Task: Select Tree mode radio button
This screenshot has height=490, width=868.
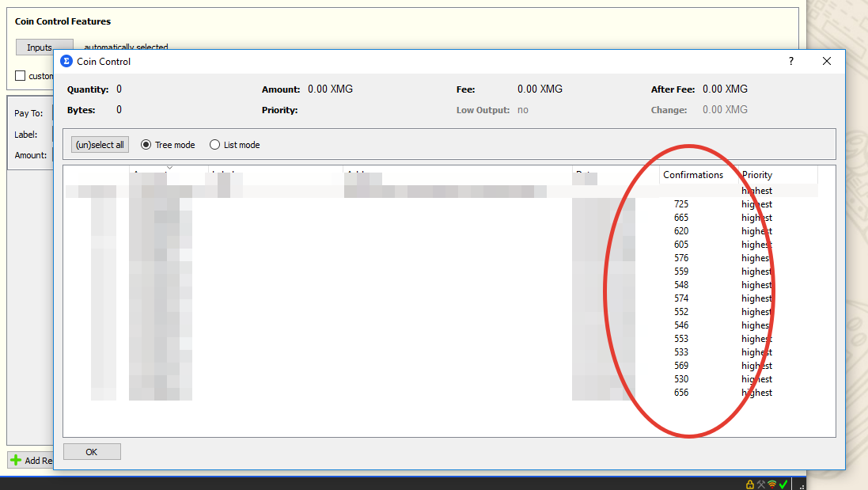Action: 146,145
